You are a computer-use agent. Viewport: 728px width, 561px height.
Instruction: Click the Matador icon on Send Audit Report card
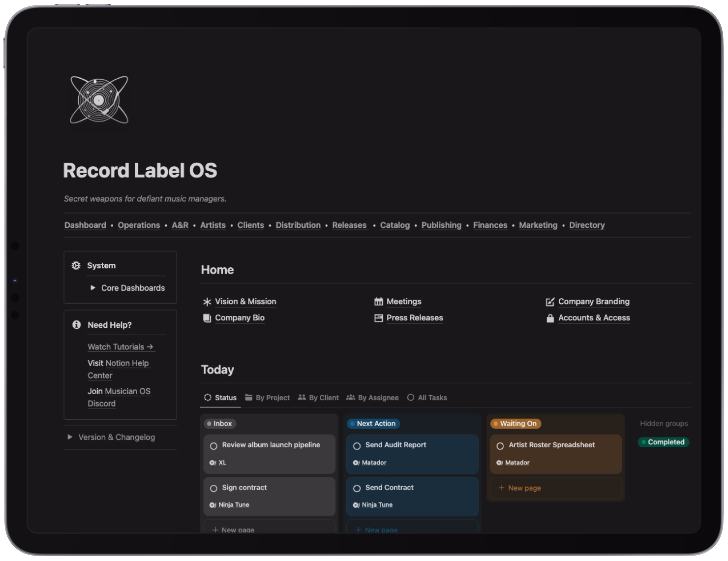coord(356,463)
